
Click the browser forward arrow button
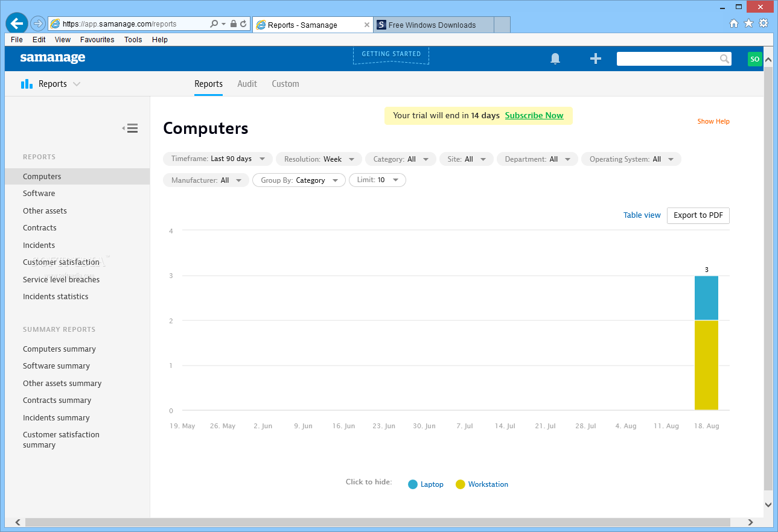tap(37, 24)
